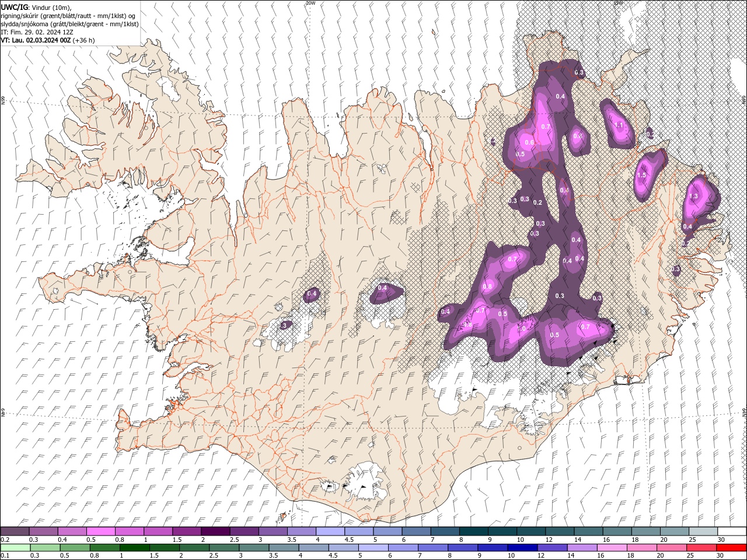Image resolution: width=747 pixels, height=560 pixels.
Task: Click the bold UWC/IG title text
Action: click(x=15, y=6)
